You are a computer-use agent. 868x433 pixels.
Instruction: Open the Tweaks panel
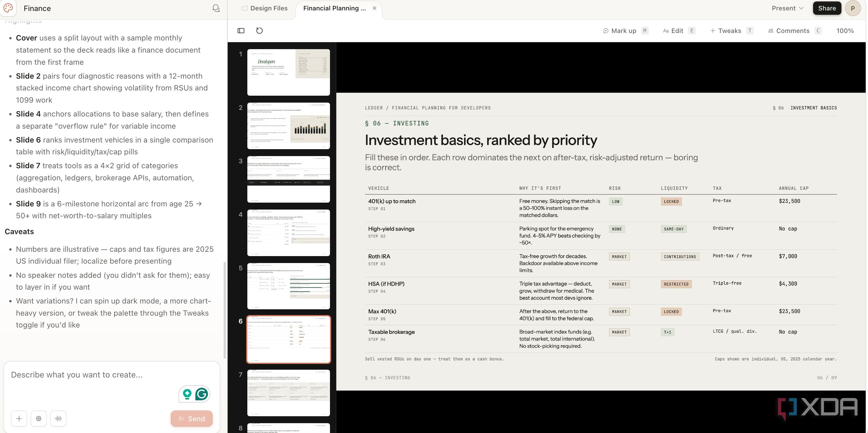732,31
